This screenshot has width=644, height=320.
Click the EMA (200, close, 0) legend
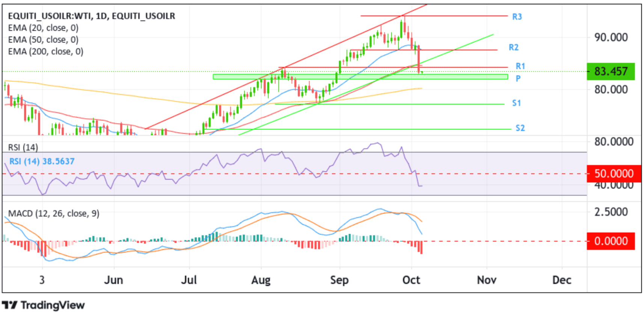(x=45, y=51)
